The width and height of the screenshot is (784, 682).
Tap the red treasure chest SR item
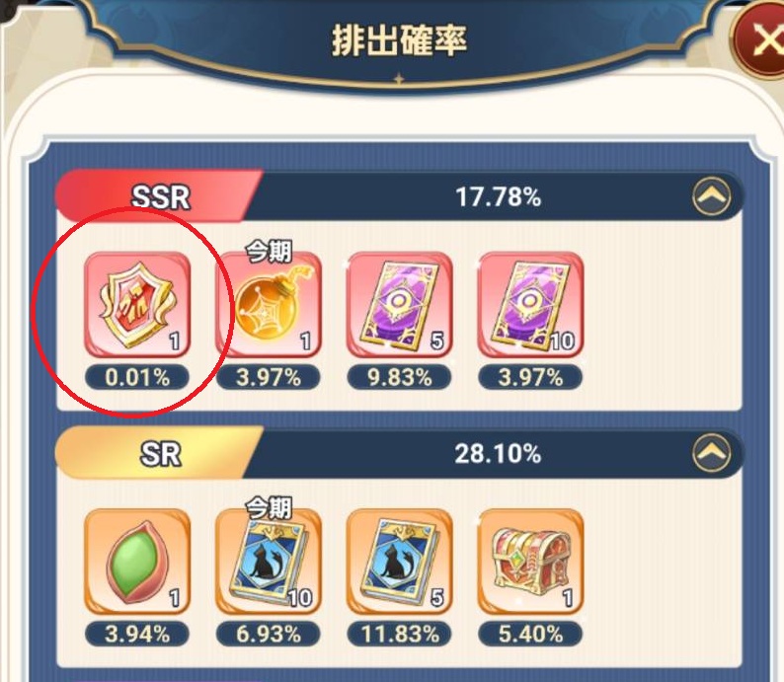(530, 562)
